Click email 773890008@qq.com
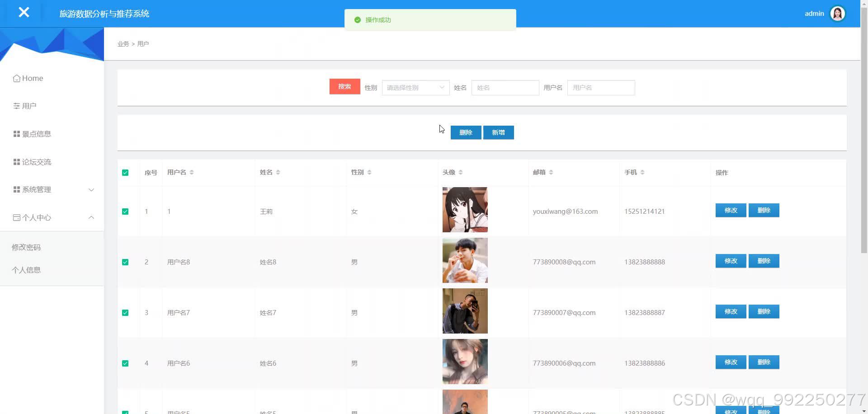The height and width of the screenshot is (414, 868). [564, 262]
